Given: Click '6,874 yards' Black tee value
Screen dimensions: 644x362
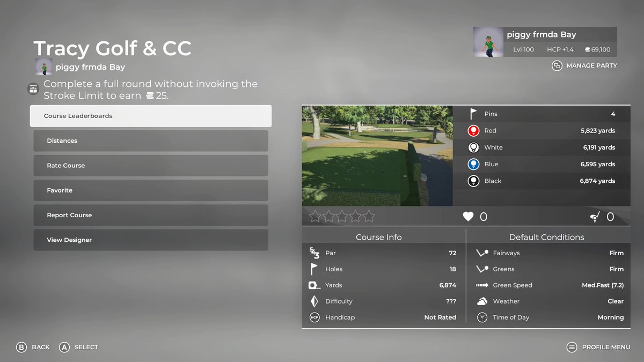Looking at the screenshot, I should coord(597,181).
